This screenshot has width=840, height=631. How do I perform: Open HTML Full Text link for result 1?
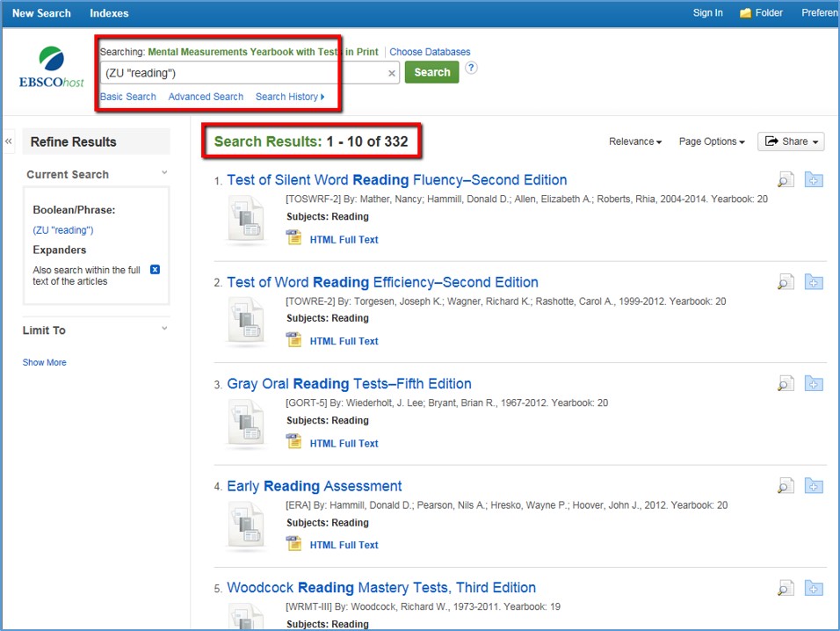tap(344, 240)
